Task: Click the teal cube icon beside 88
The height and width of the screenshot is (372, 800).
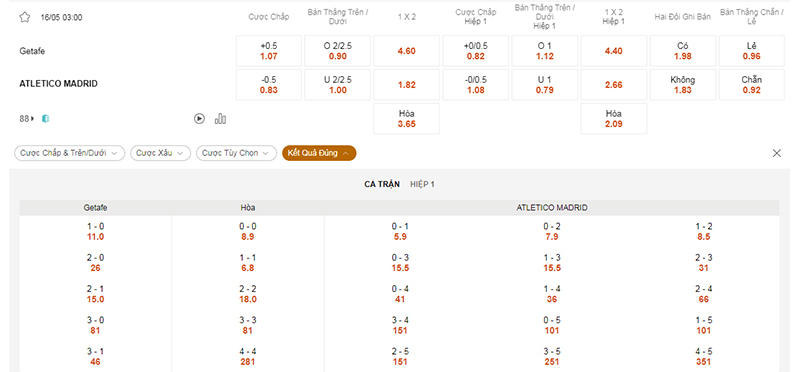Action: pos(45,119)
